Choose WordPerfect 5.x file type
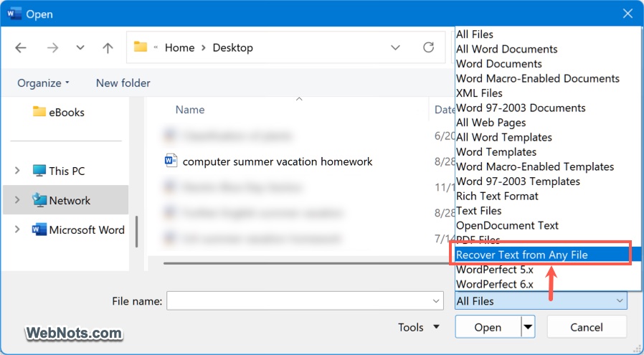 click(495, 270)
